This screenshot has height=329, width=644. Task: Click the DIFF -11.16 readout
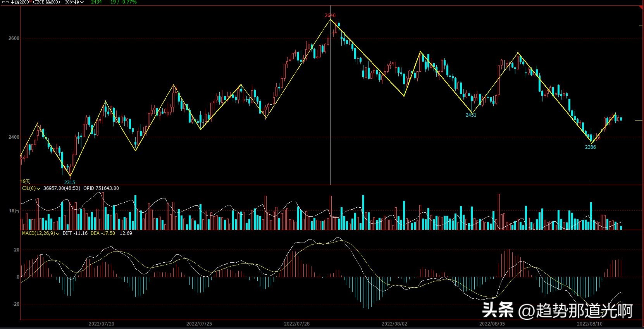click(x=75, y=233)
